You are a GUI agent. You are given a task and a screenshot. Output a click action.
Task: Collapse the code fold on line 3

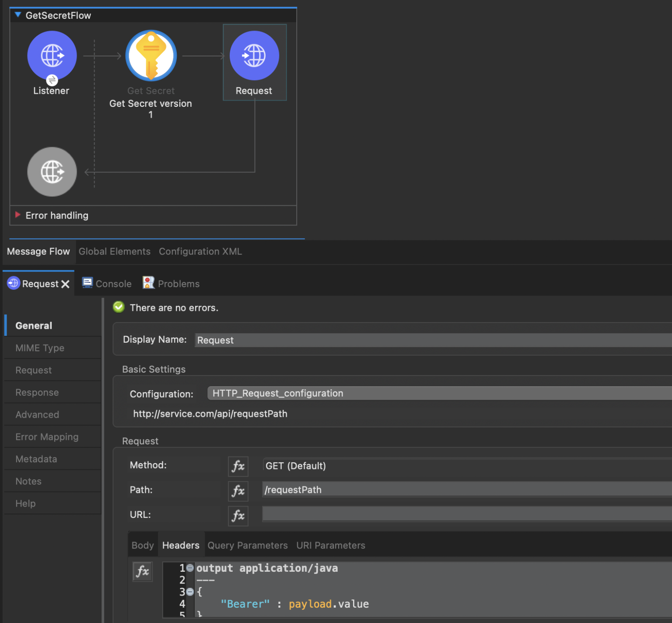tap(190, 591)
